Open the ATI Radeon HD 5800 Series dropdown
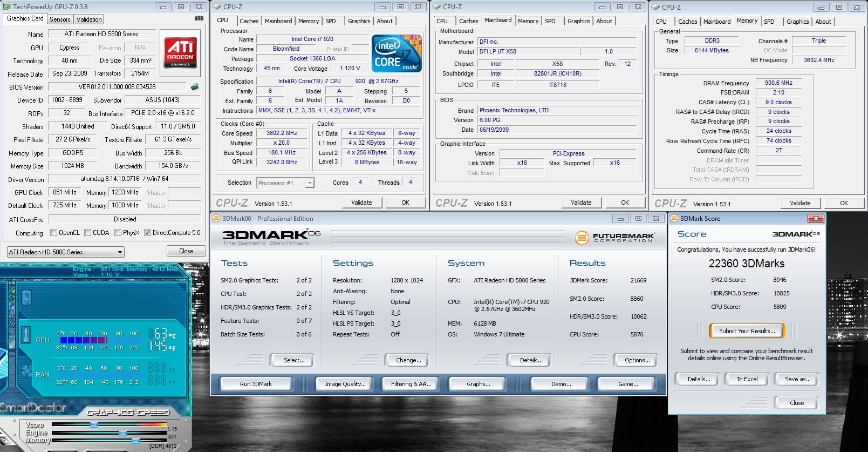The height and width of the screenshot is (452, 868). [x=65, y=252]
